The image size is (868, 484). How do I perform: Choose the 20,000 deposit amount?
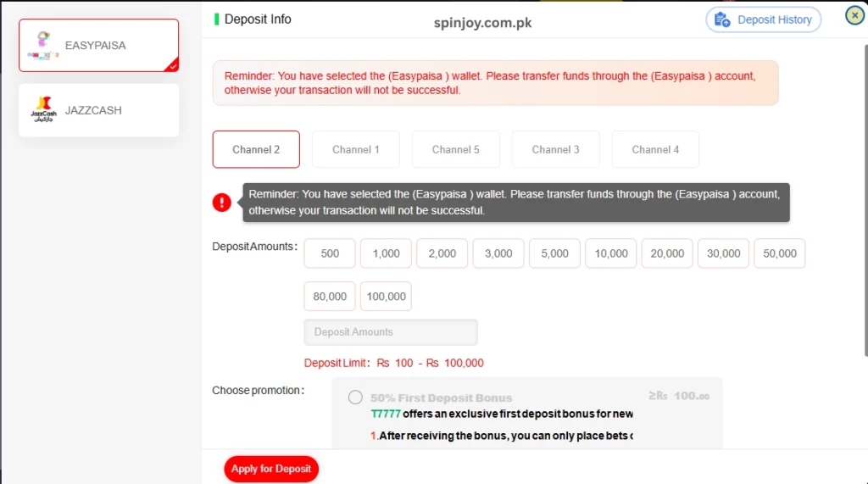pyautogui.click(x=667, y=253)
